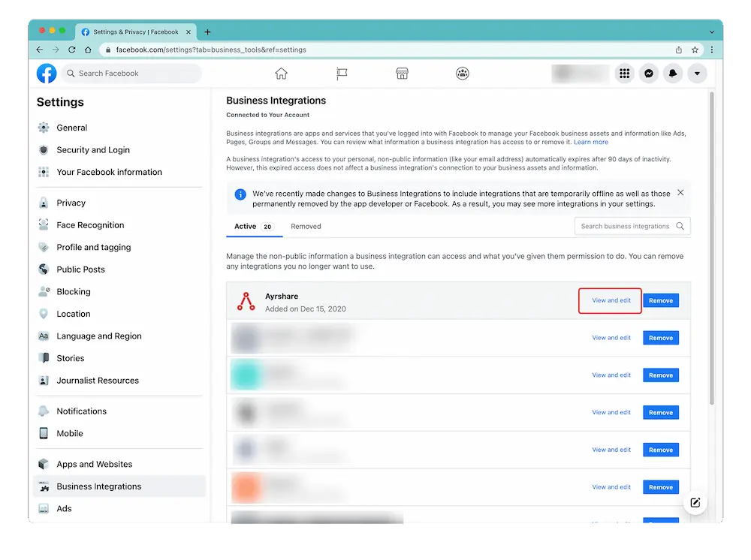Bookmark this page with the star icon
This screenshot has width=751, height=560.
pyautogui.click(x=695, y=50)
